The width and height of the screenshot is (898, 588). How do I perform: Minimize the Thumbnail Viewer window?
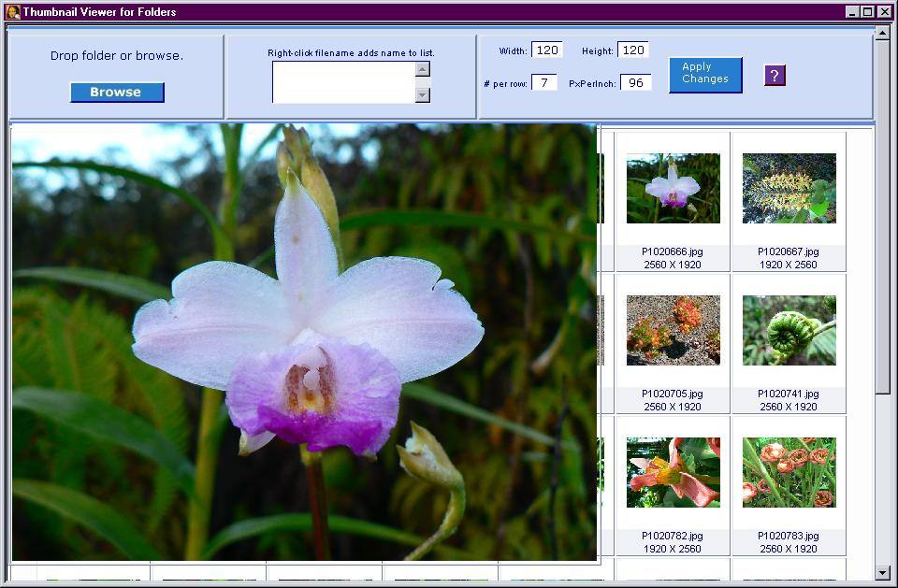(853, 11)
